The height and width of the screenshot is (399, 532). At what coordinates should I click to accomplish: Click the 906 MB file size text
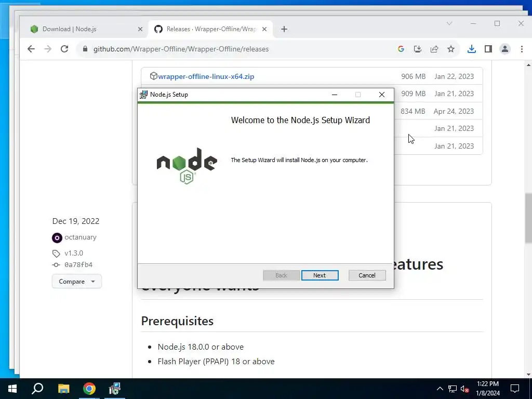point(413,76)
